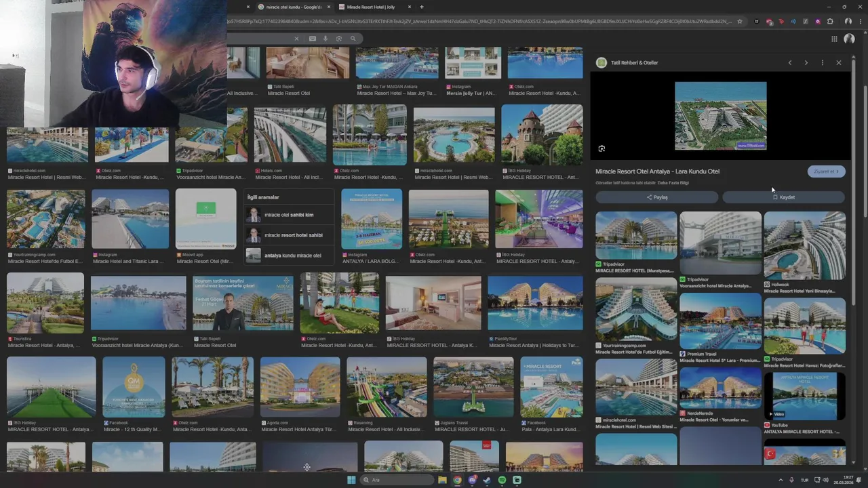Screen dimensions: 868x488
Task: Open the Rezerving water slides image result
Action: point(387,387)
